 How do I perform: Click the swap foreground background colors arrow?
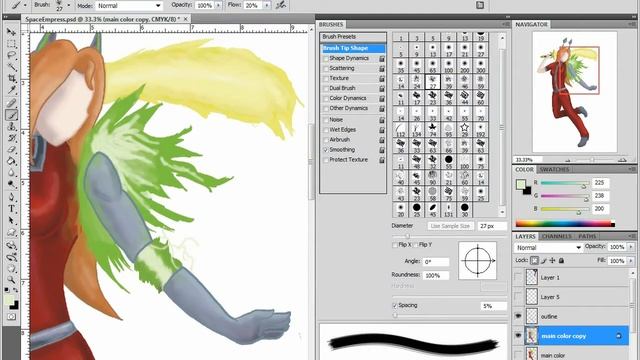click(x=16, y=291)
